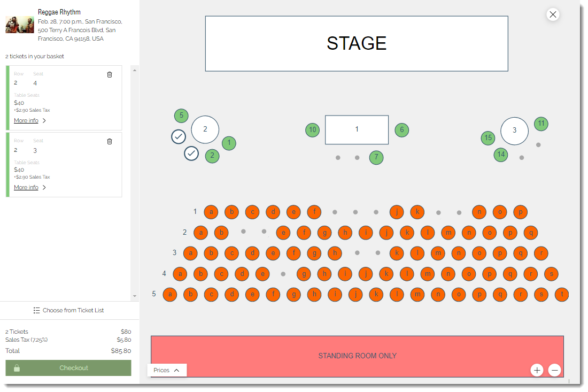
Task: Uncheck the lower checked seat at table 2
Action: click(x=191, y=153)
